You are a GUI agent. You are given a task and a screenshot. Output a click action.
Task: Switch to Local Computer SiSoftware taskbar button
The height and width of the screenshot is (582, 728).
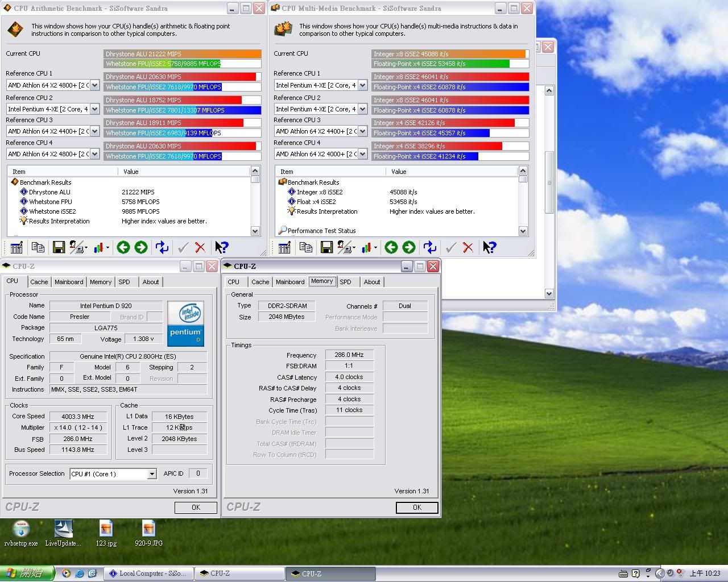point(148,573)
